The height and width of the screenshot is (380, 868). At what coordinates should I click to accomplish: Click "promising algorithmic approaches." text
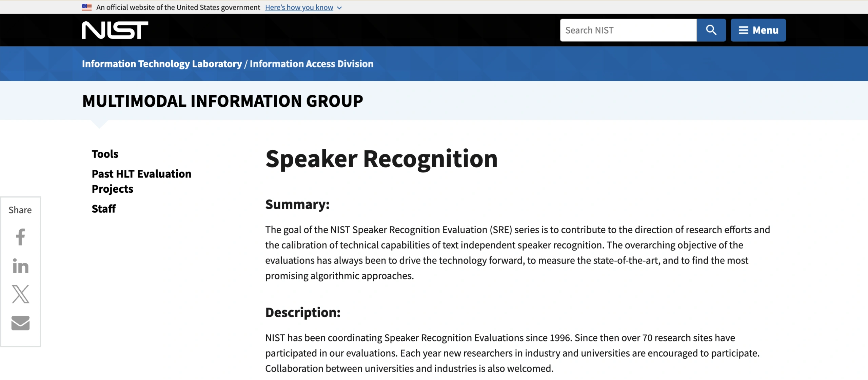(339, 276)
